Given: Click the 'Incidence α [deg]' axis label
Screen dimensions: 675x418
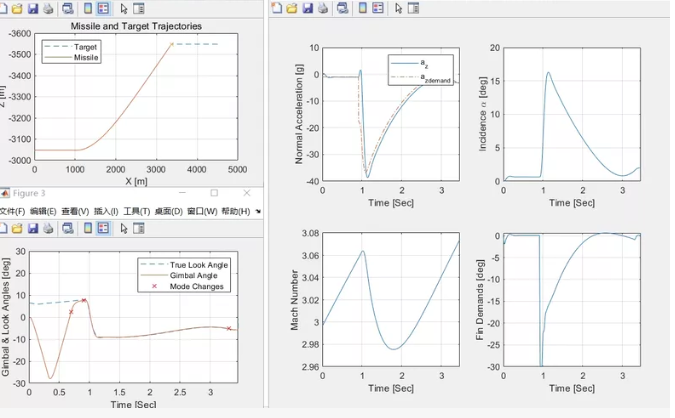Looking at the screenshot, I should tap(482, 114).
